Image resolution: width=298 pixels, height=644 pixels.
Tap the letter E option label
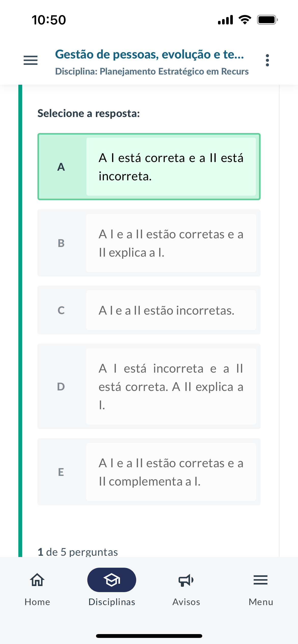click(61, 472)
